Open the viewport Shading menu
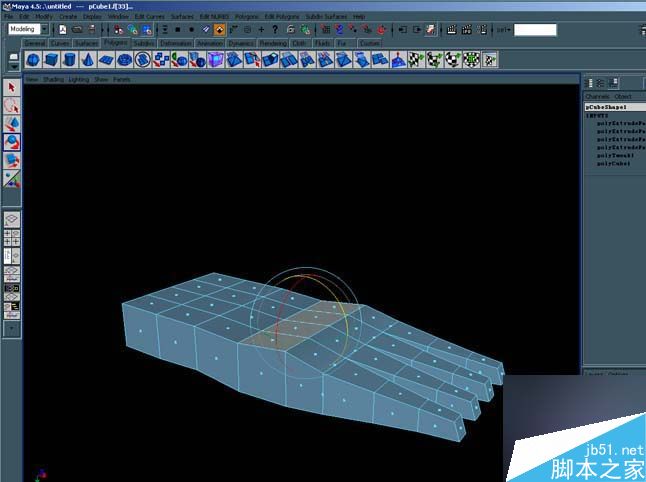This screenshot has width=646, height=482. pos(53,80)
